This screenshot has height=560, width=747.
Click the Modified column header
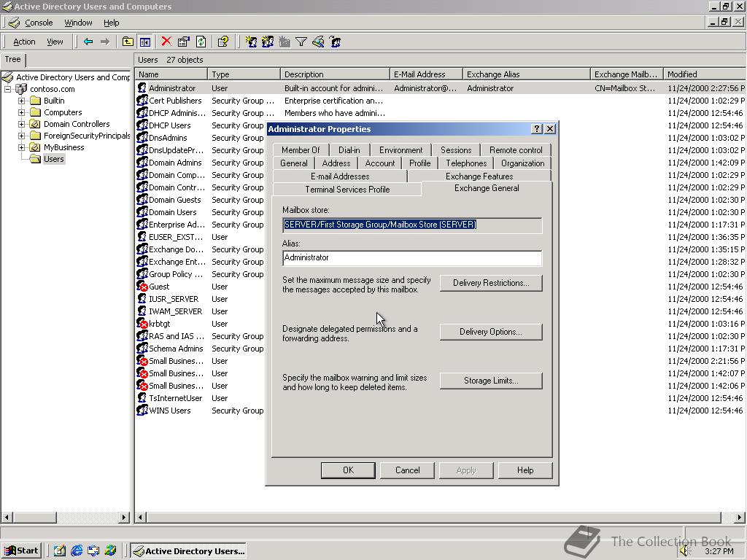(705, 74)
